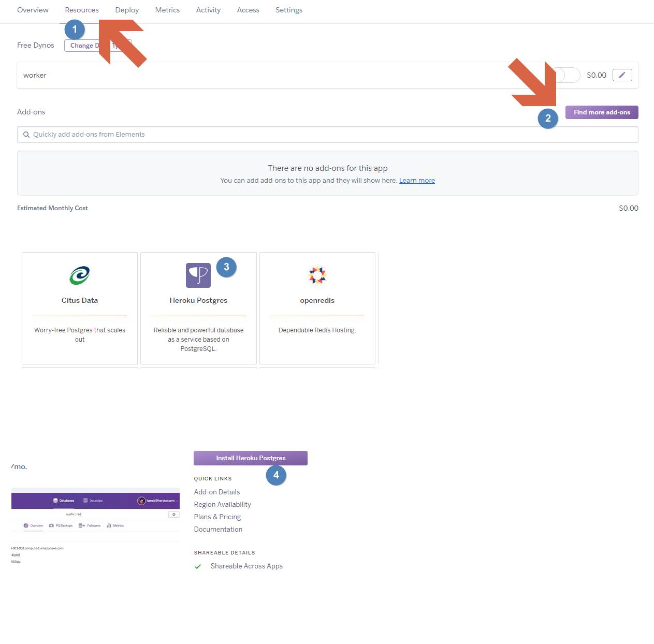Click the Heroku dashboard preview thumbnail
654x644 pixels.
click(x=95, y=525)
